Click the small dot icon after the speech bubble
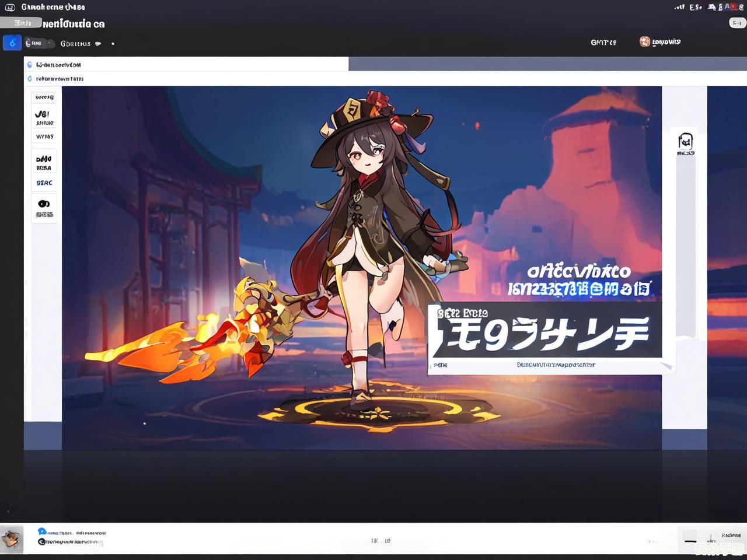747x560 pixels. pyautogui.click(x=113, y=44)
